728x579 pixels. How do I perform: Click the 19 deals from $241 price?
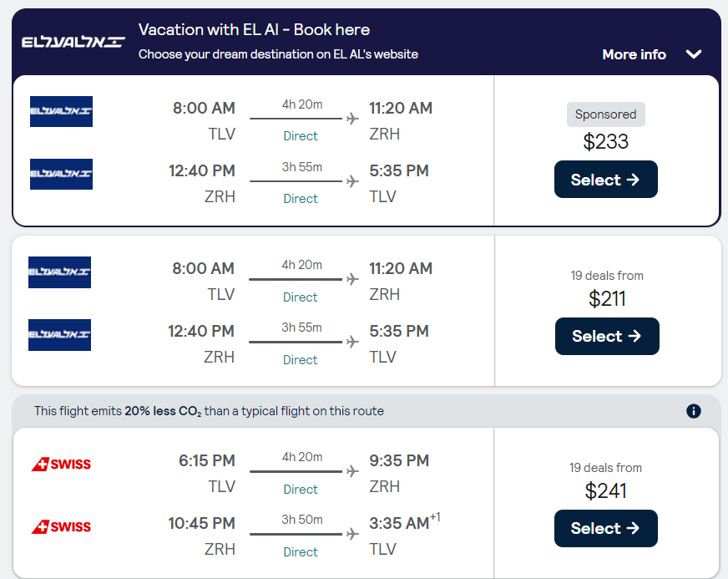605,490
